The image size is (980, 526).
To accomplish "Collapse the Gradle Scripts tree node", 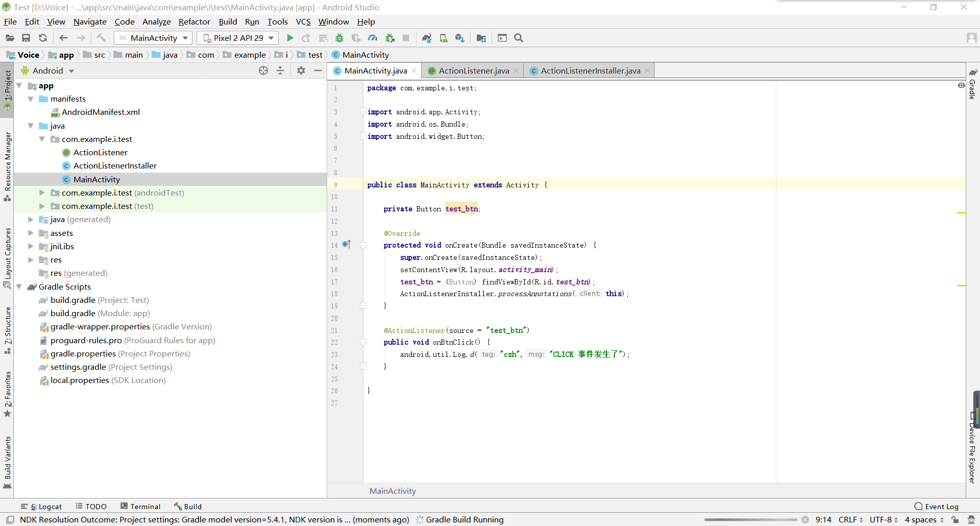I will [19, 287].
